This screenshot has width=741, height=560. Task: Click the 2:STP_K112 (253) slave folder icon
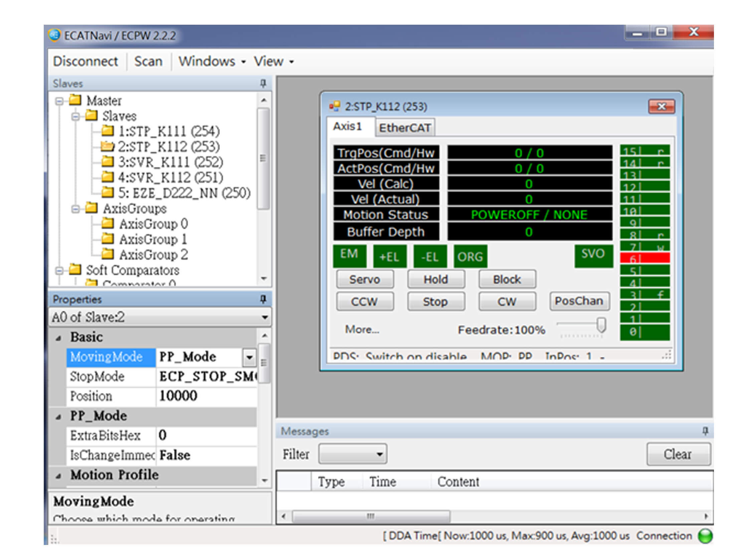pyautogui.click(x=108, y=146)
